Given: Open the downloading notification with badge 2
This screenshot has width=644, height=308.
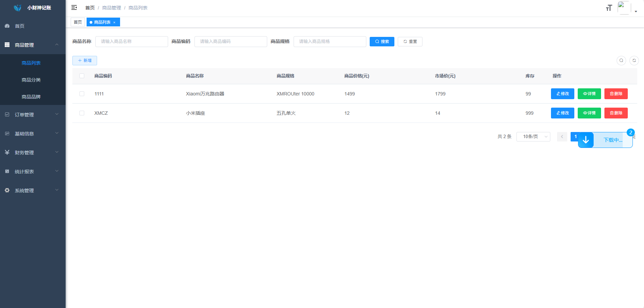Looking at the screenshot, I should [631, 133].
